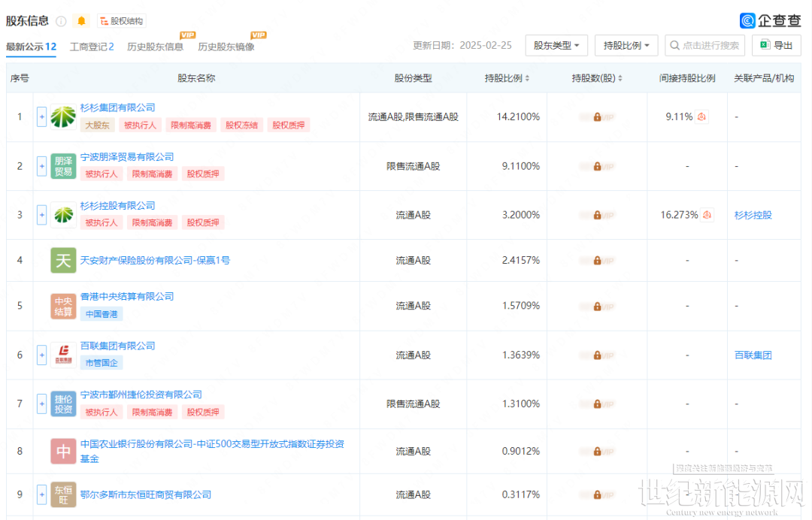Click the 市管国企 tag
Image resolution: width=812 pixels, height=520 pixels.
101,363
